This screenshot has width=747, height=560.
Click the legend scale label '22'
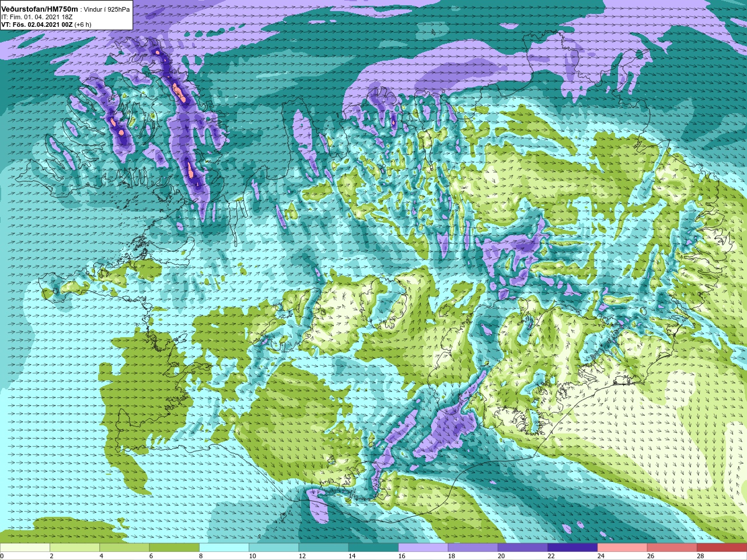pos(551,556)
